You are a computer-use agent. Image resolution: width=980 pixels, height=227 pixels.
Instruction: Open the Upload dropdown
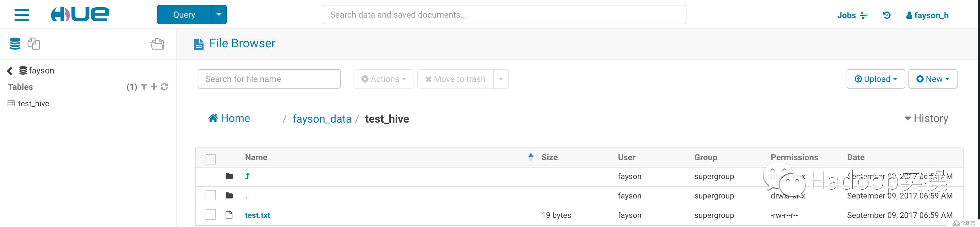(875, 79)
